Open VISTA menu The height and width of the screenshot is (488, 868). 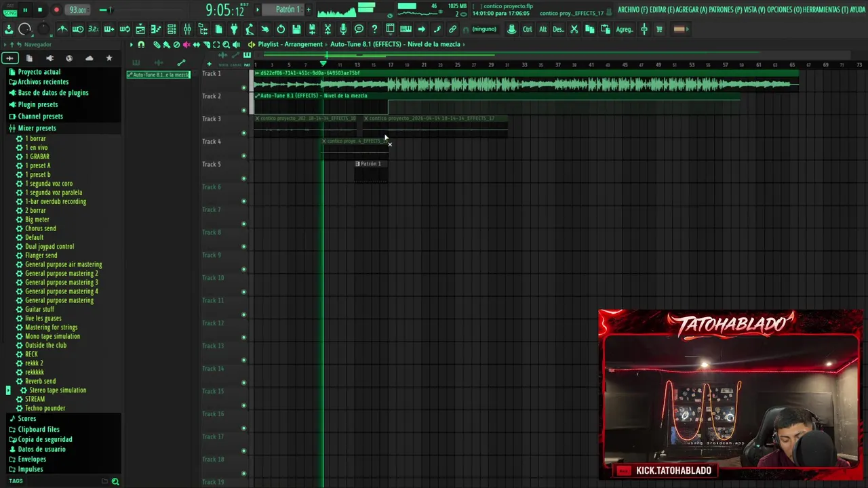tap(755, 10)
